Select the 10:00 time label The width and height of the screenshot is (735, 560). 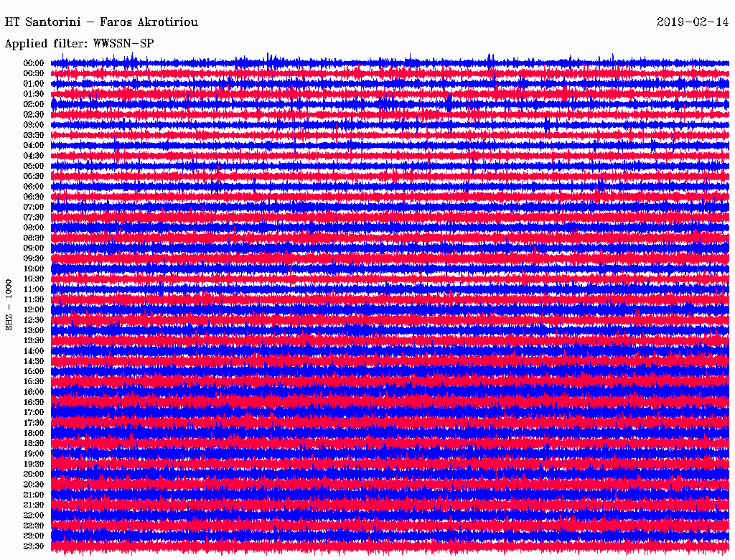coord(34,269)
